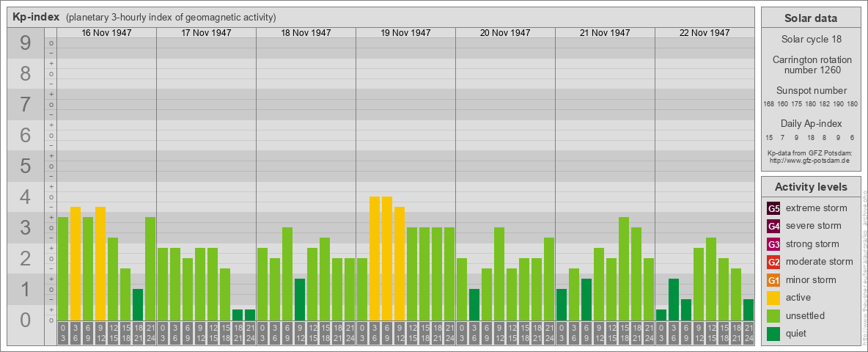
Task: Click the 'Carrington rotation number 1260' text
Action: point(811,65)
